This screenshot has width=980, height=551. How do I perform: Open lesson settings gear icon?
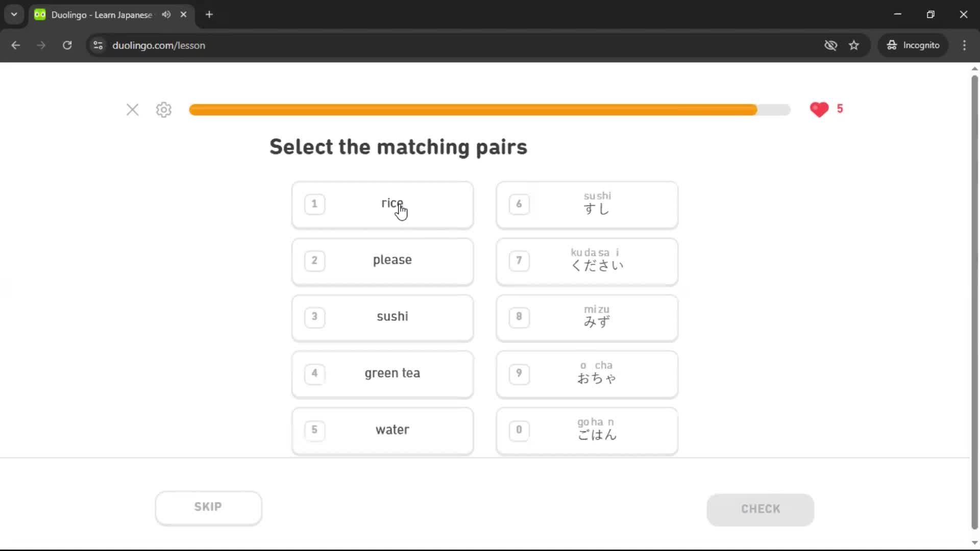pos(164,110)
